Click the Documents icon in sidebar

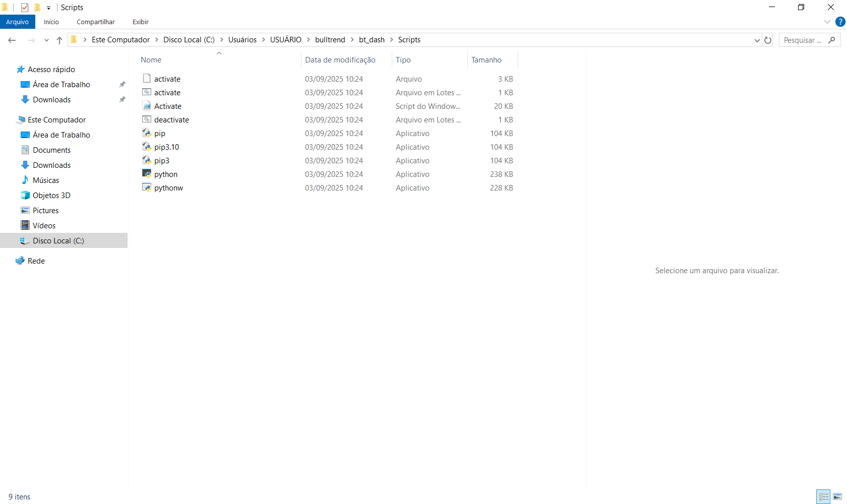(x=25, y=150)
